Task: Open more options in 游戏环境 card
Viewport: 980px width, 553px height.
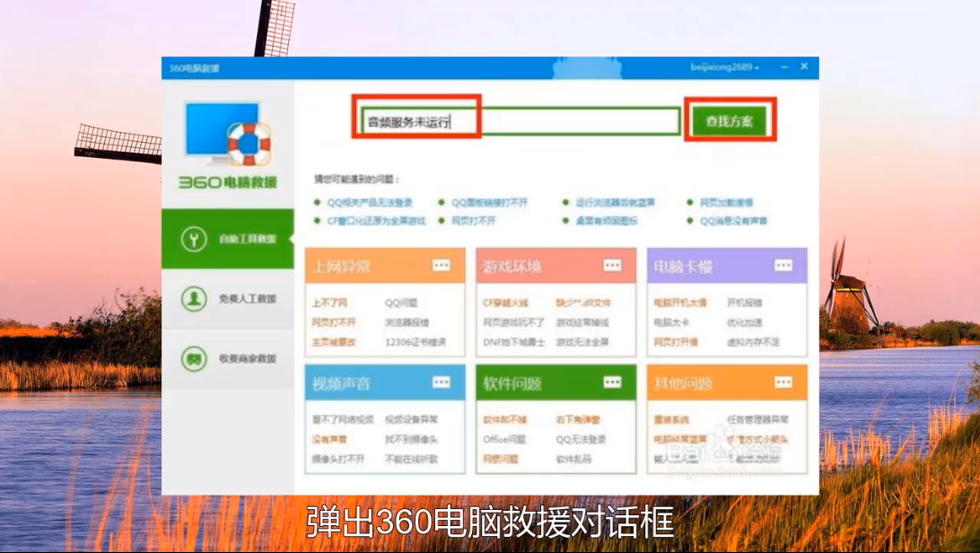Action: click(x=612, y=266)
